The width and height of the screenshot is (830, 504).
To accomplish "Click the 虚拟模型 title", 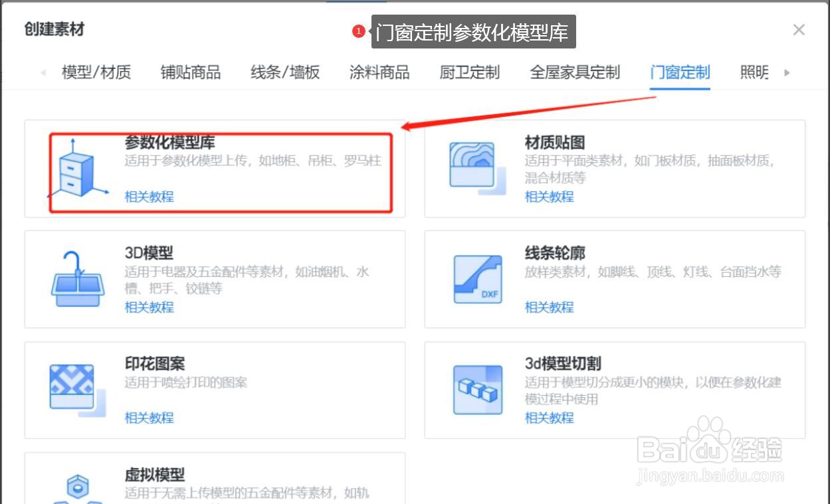I will coord(155,475).
